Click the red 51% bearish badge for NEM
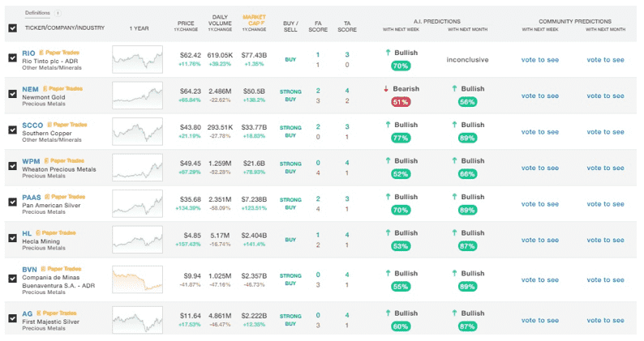The height and width of the screenshot is (341, 644). (401, 102)
